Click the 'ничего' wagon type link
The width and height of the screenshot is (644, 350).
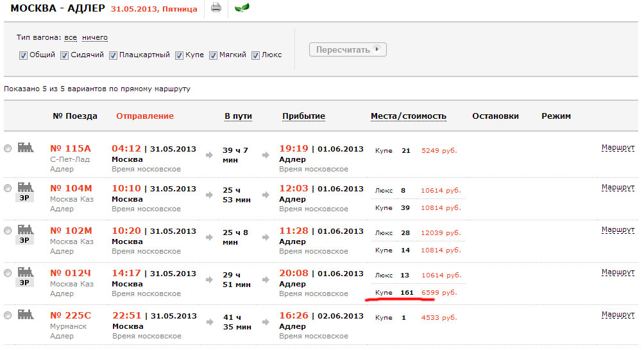pyautogui.click(x=95, y=38)
